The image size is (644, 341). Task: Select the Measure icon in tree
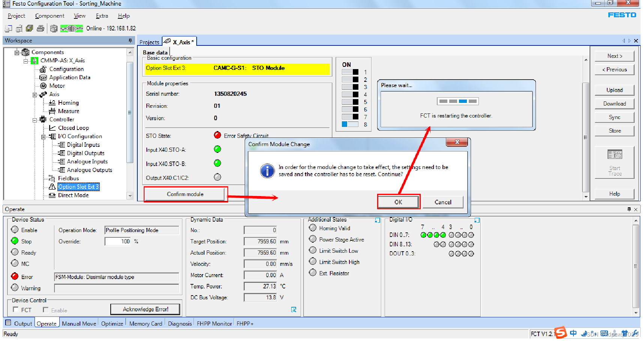52,111
